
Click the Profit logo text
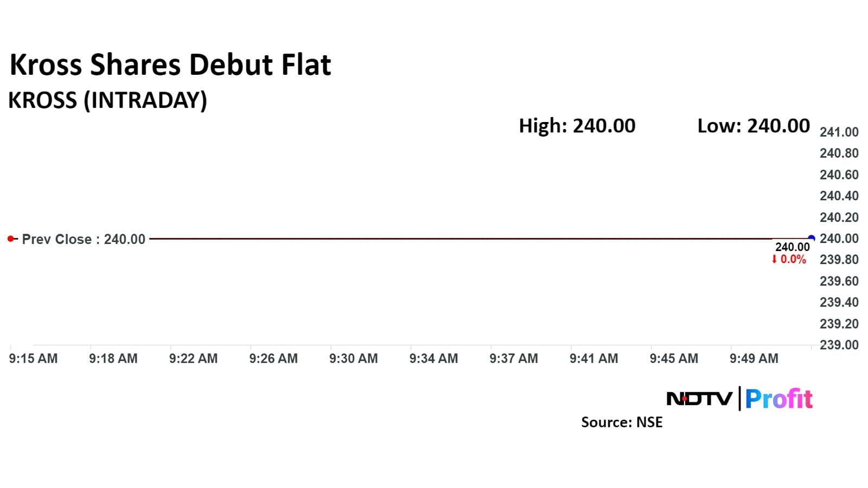tap(778, 399)
